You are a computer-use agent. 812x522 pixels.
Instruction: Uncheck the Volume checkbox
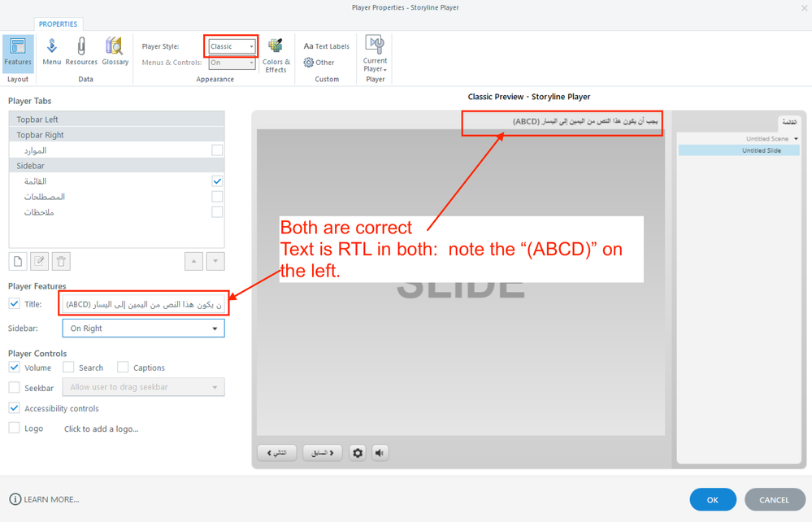click(x=15, y=368)
